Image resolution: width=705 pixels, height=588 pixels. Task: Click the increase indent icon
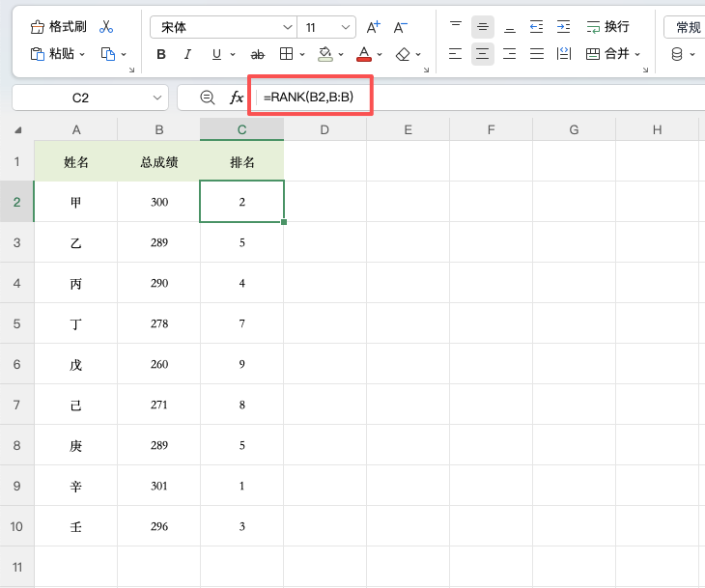click(563, 27)
